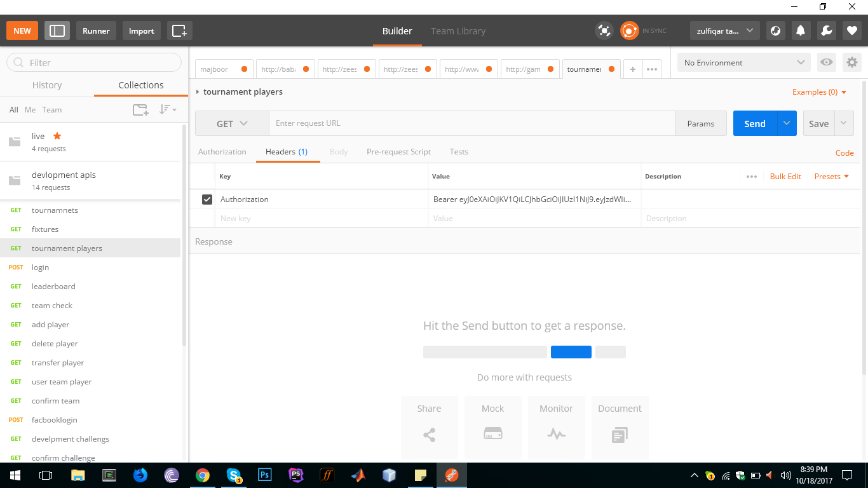Select the majboor request tab

click(224, 69)
